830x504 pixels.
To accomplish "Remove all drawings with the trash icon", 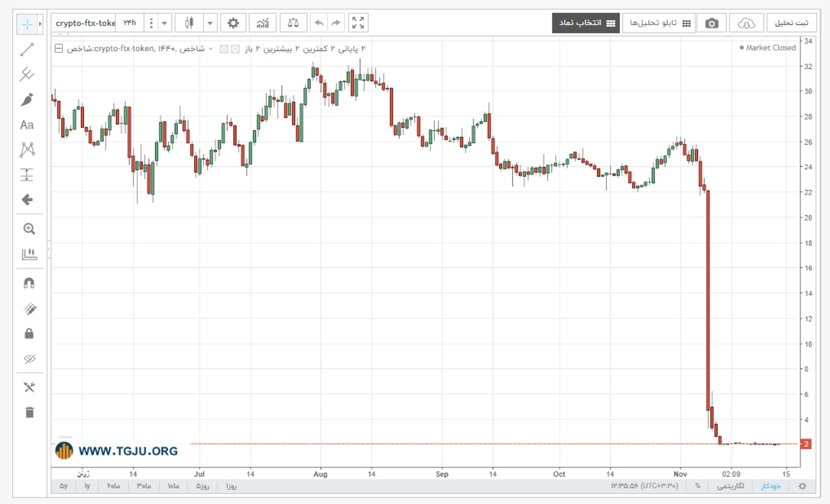I will [29, 413].
